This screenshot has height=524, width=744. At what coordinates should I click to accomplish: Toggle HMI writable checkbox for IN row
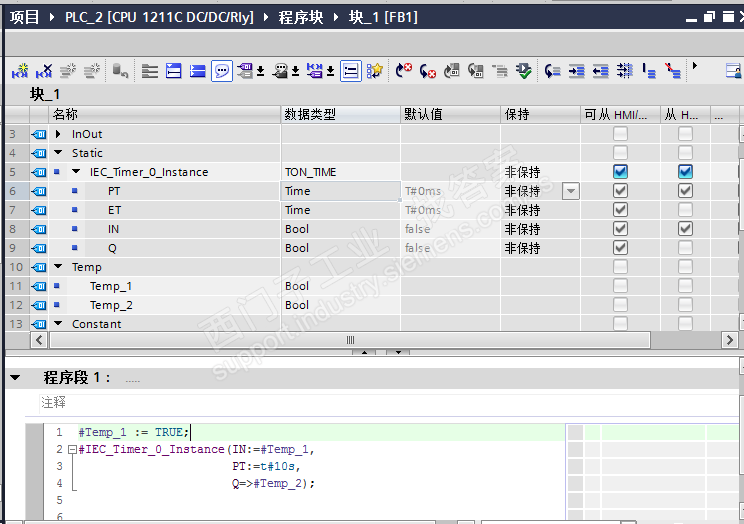pos(685,229)
